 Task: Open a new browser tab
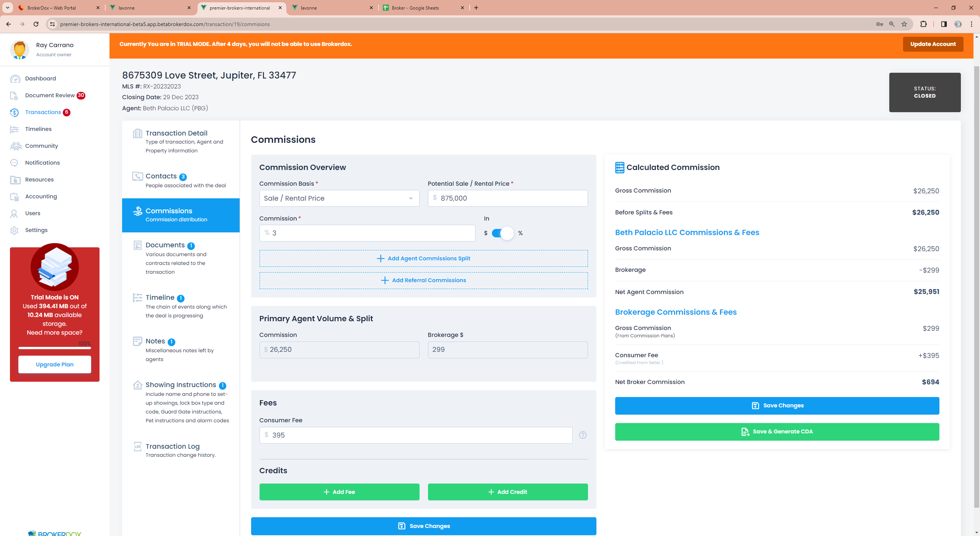click(x=476, y=8)
